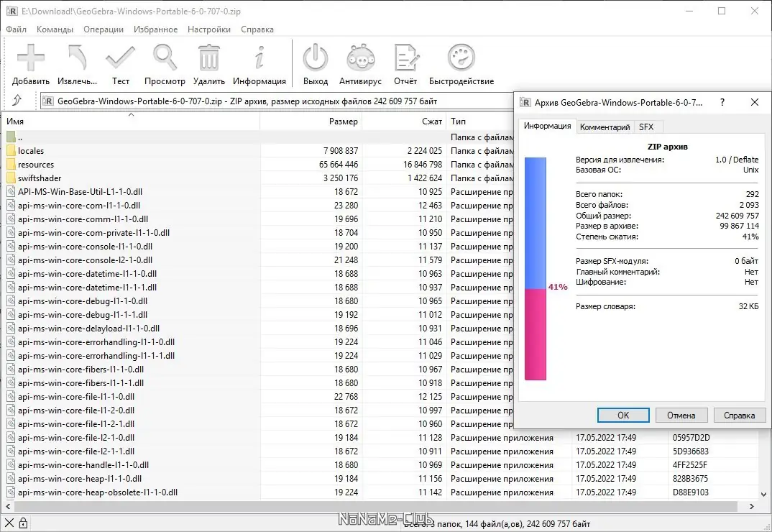772x532 pixels.
Task: Click the swiftshader folder icon
Action: coord(12,178)
